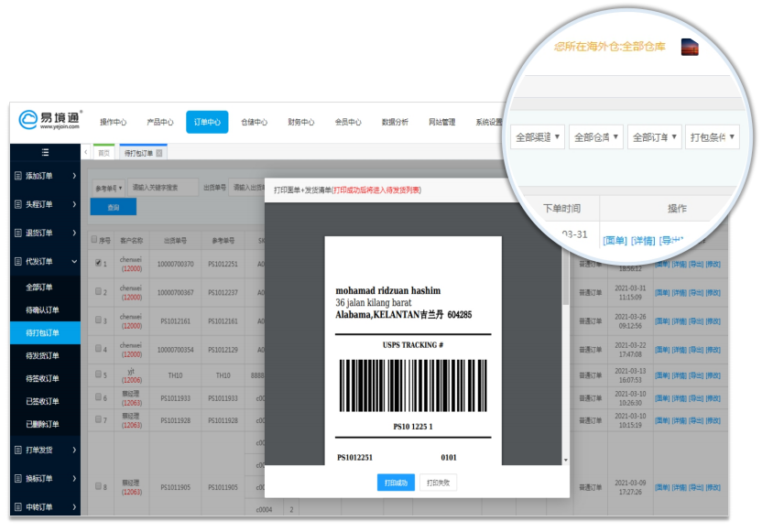Collapse the 代发订单 sidebar section
Image resolution: width=762 pixels, height=532 pixels.
tap(74, 261)
